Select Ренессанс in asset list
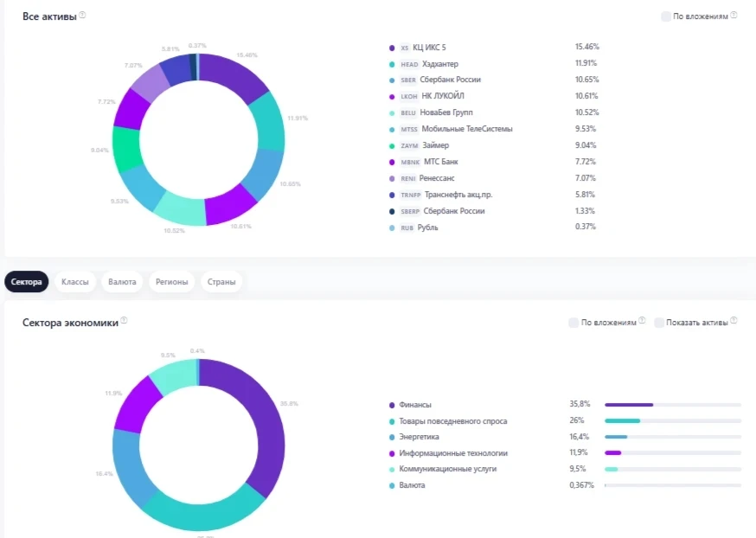This screenshot has width=756, height=538. point(437,178)
